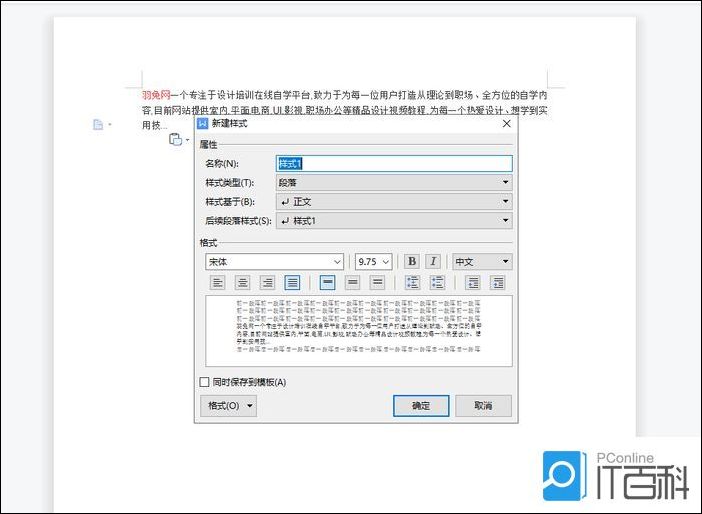
Task: Click the decrease indent icon
Action: [473, 283]
